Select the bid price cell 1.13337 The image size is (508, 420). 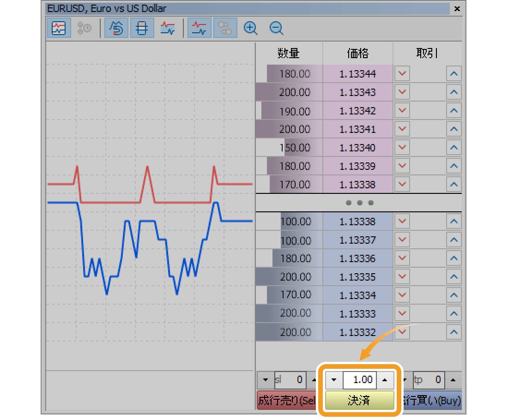357,240
